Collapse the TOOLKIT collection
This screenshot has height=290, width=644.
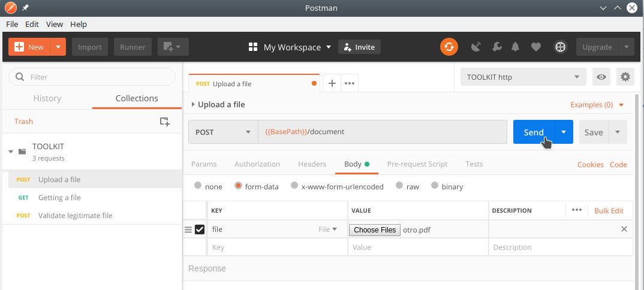pos(11,152)
